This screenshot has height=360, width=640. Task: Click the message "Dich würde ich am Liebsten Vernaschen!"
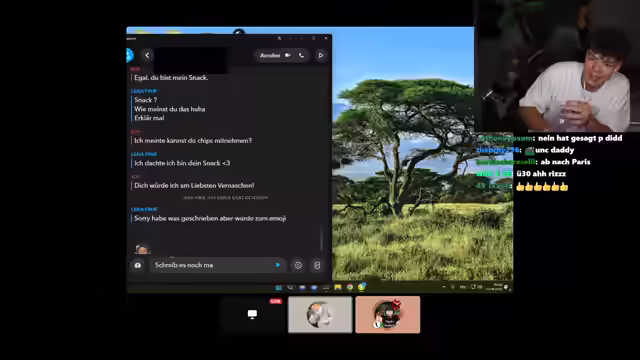click(194, 185)
